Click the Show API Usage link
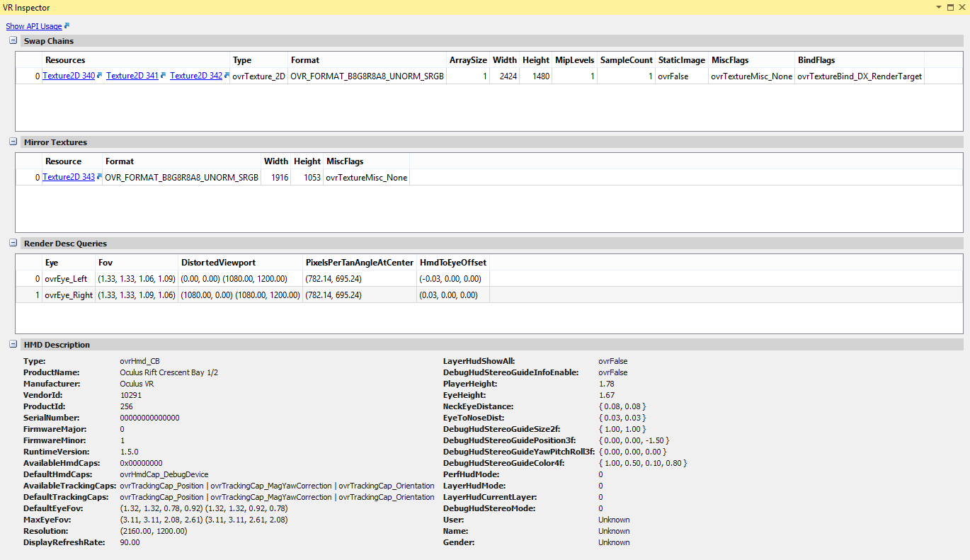 click(33, 26)
